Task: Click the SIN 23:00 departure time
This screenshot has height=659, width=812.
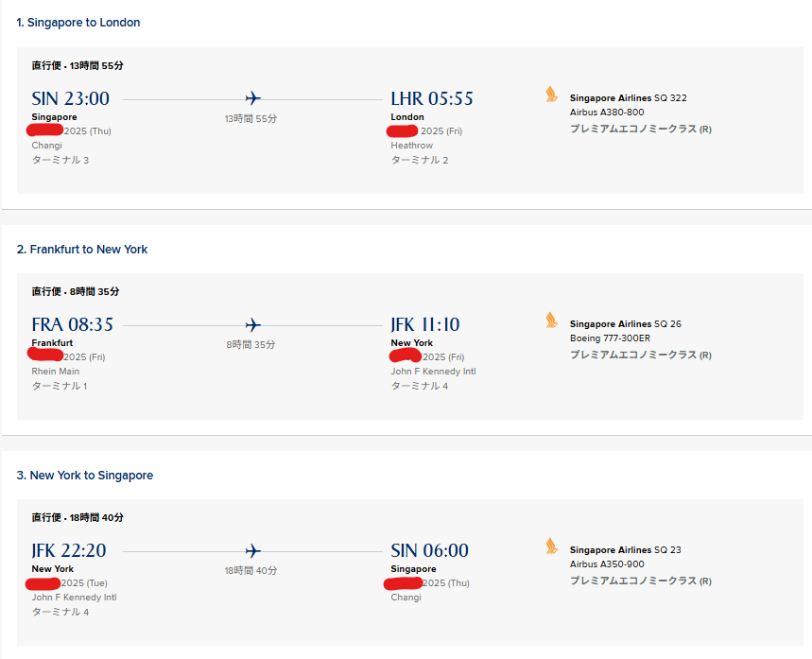Action: coord(71,98)
